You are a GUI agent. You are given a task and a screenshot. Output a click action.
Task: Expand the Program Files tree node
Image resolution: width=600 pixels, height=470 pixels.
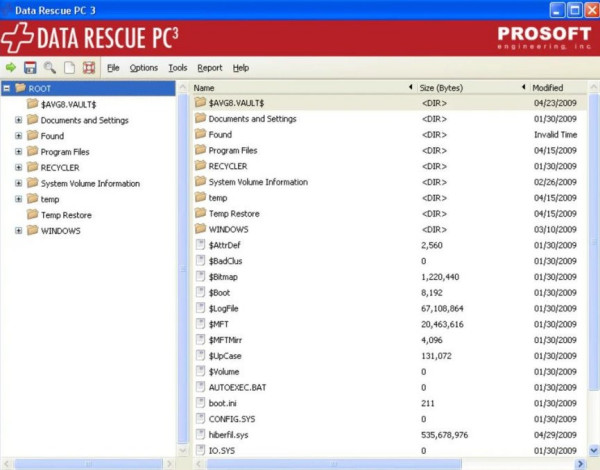pyautogui.click(x=19, y=152)
